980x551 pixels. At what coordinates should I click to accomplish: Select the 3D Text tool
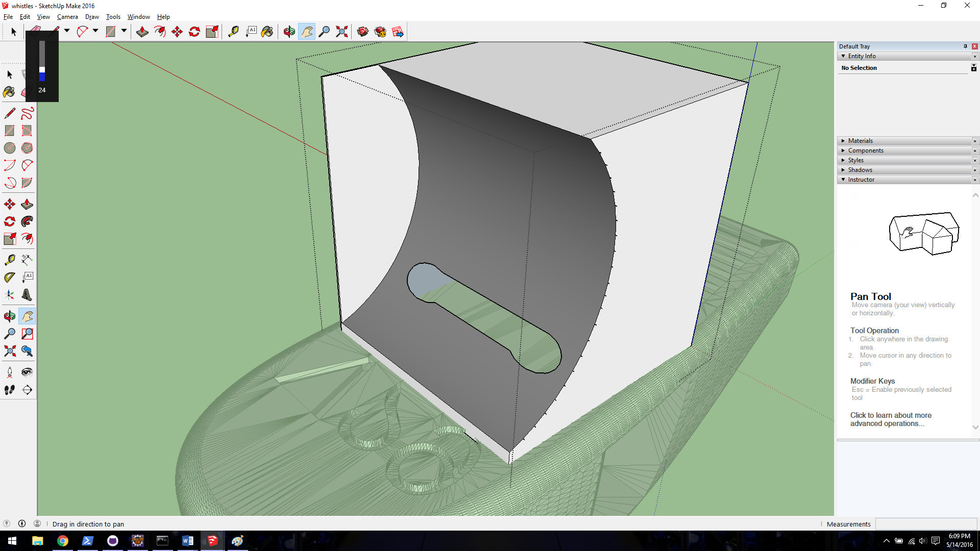coord(27,295)
